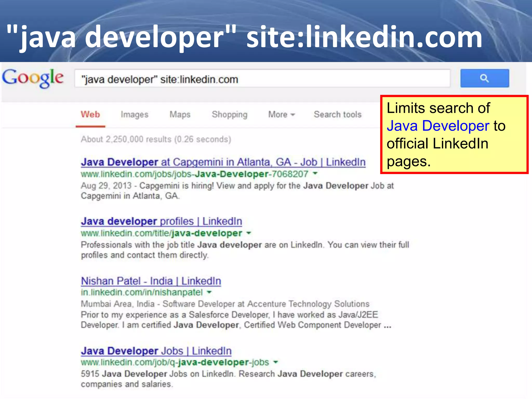The width and height of the screenshot is (532, 399).
Task: Switch to the Maps tab
Action: pos(180,115)
